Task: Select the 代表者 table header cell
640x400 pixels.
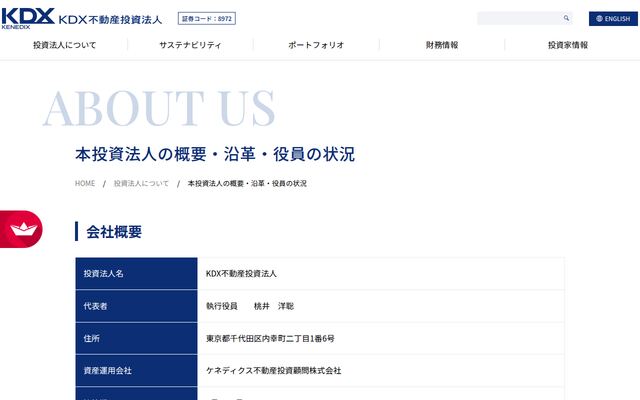Action: click(136, 306)
